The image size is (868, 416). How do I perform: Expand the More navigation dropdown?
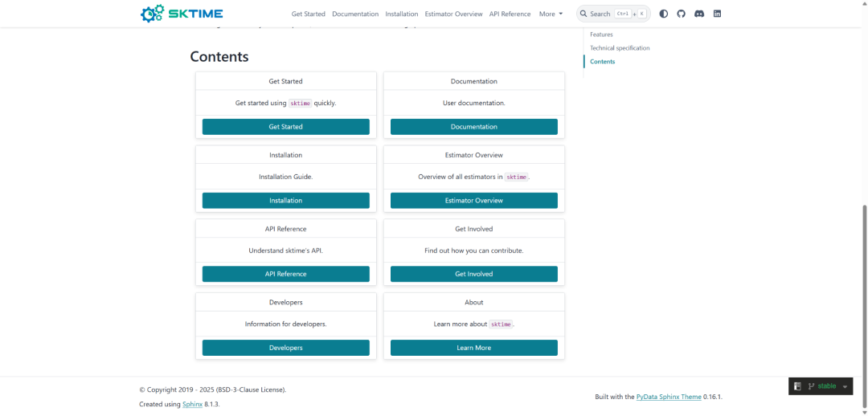click(551, 14)
